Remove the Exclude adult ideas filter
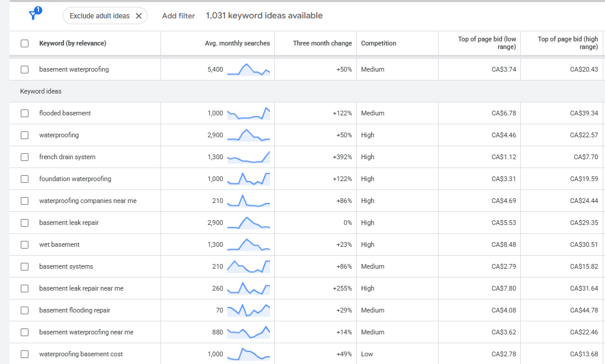 coord(139,16)
